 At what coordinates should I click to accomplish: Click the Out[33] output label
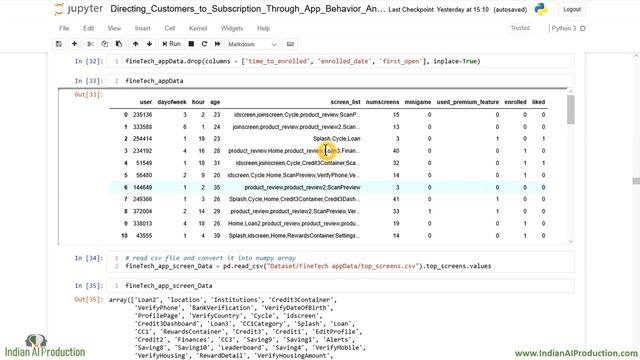89,94
